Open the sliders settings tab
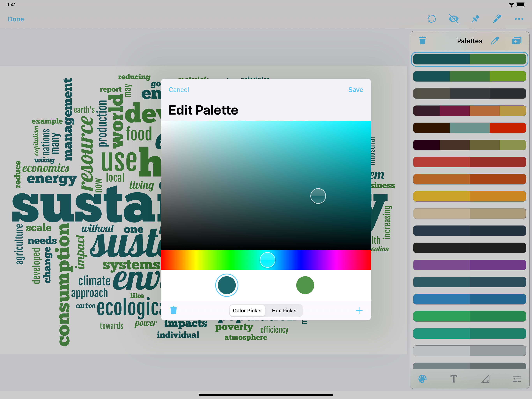The image size is (532, 399). pyautogui.click(x=517, y=379)
